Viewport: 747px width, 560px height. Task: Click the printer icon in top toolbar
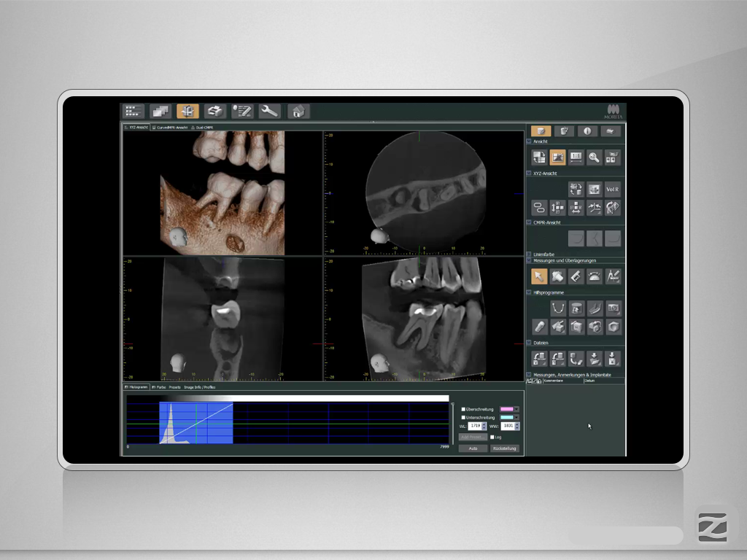click(x=214, y=111)
